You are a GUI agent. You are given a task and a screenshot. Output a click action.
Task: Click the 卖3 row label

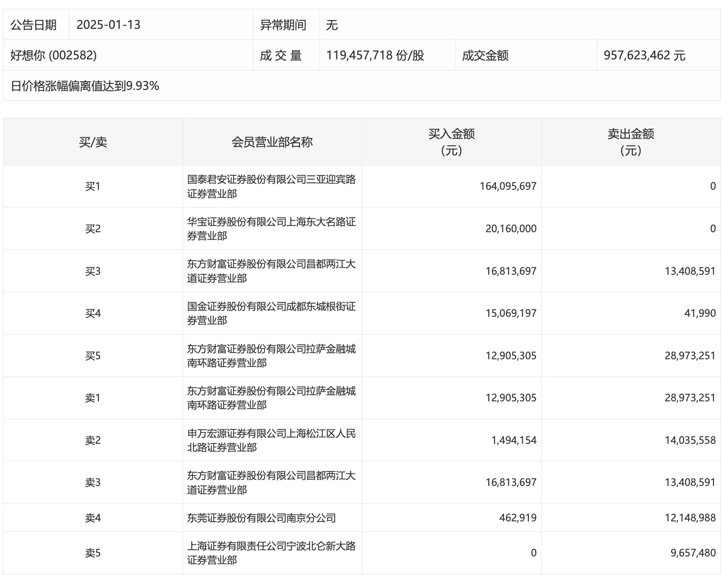click(x=93, y=482)
